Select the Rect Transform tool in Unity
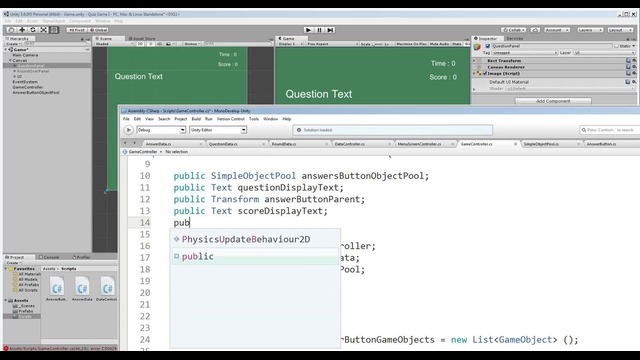 [x=54, y=30]
